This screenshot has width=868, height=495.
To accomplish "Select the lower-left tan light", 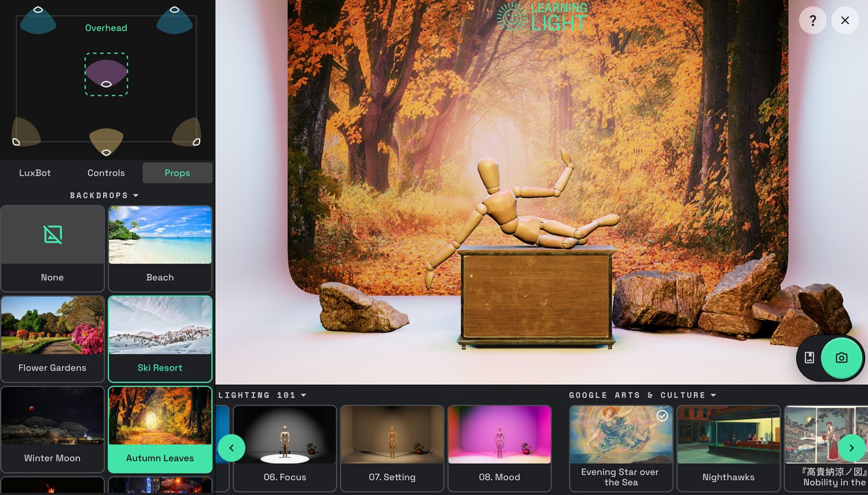I will click(25, 132).
